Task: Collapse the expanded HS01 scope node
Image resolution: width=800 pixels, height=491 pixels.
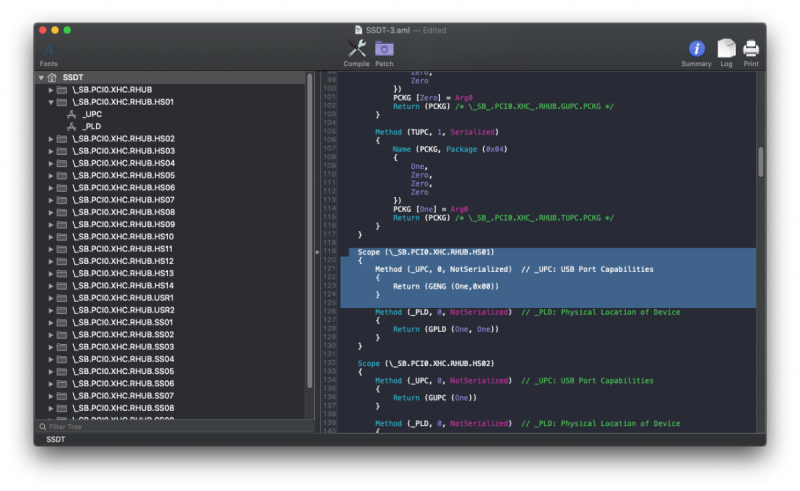Action: pyautogui.click(x=51, y=102)
